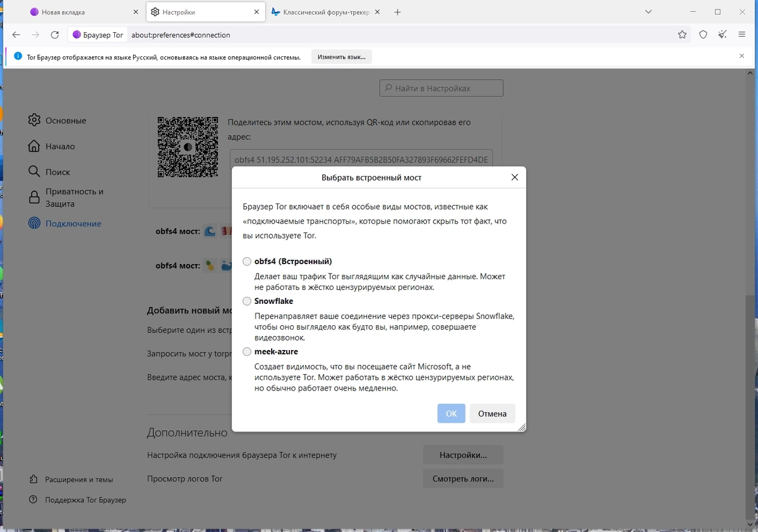Click the pineapple emoji of second obfs4 мост
This screenshot has width=758, height=532.
tap(210, 265)
